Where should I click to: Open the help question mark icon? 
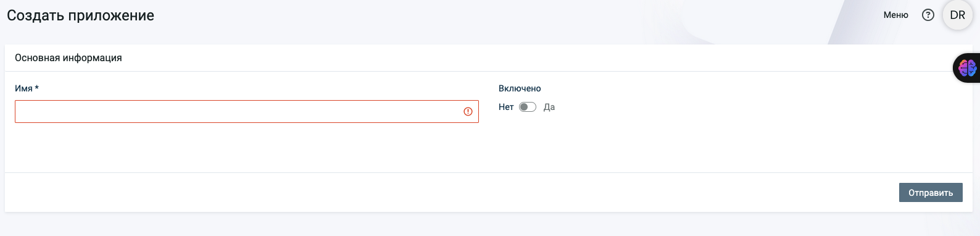(x=928, y=15)
